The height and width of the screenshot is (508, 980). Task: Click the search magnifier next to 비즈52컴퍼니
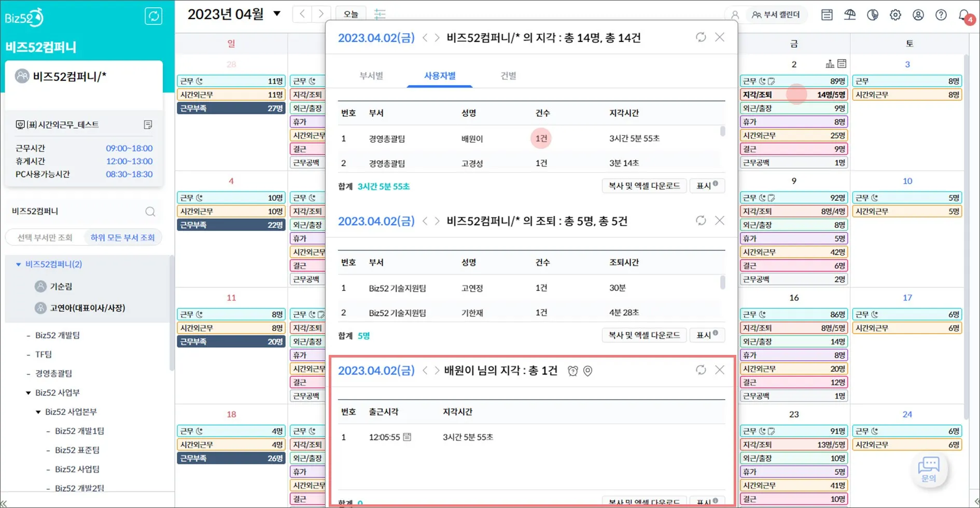point(150,211)
